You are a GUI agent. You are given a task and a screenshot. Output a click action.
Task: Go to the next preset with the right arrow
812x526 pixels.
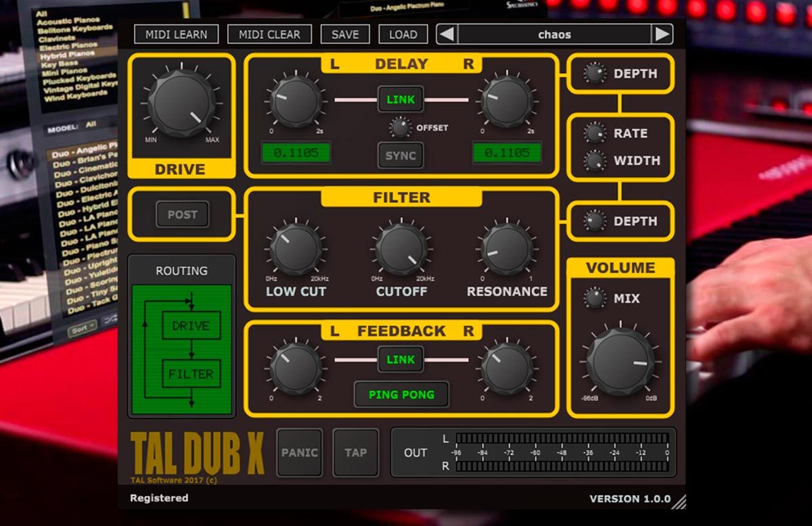[662, 34]
